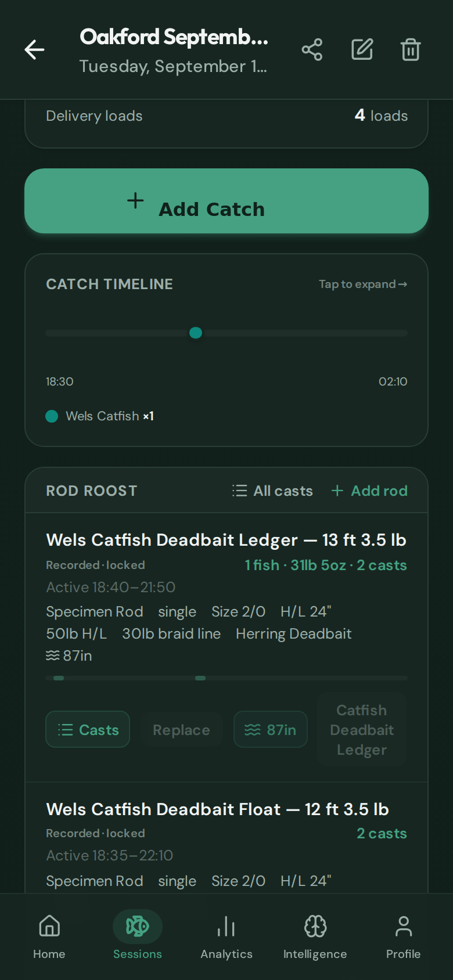Image resolution: width=453 pixels, height=980 pixels.
Task: Expand the catch timeline
Action: point(363,284)
